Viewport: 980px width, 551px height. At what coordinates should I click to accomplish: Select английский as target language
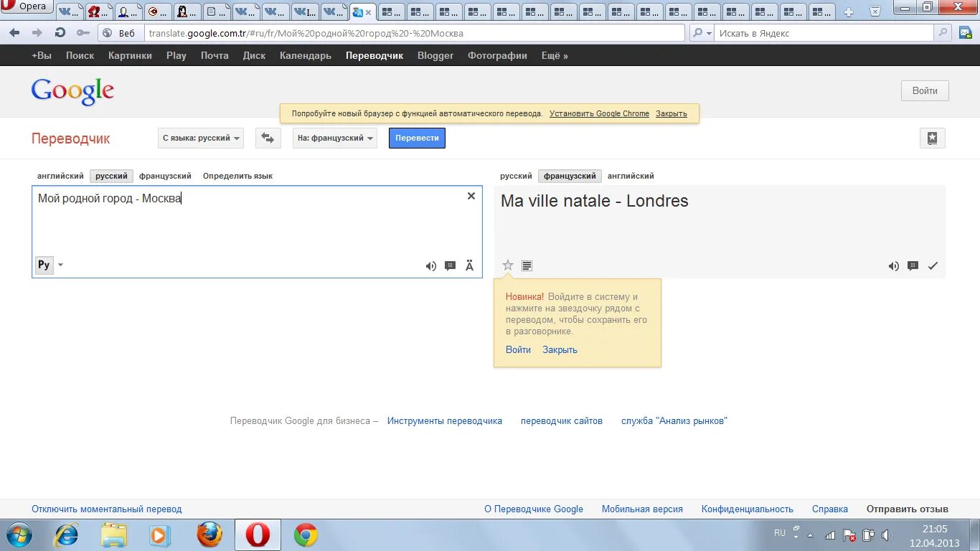[631, 176]
